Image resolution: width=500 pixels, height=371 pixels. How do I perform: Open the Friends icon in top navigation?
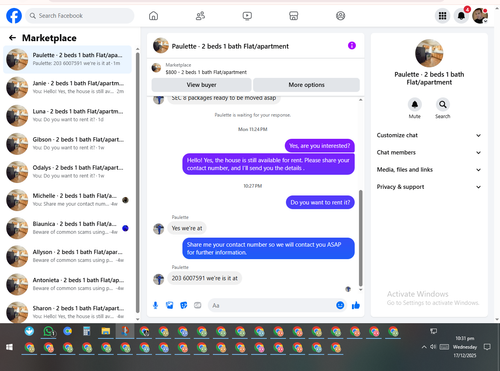pyautogui.click(x=200, y=16)
